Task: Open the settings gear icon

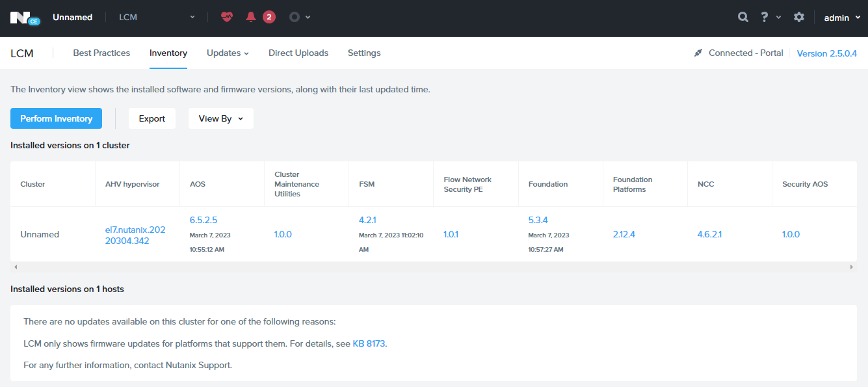Action: (799, 18)
